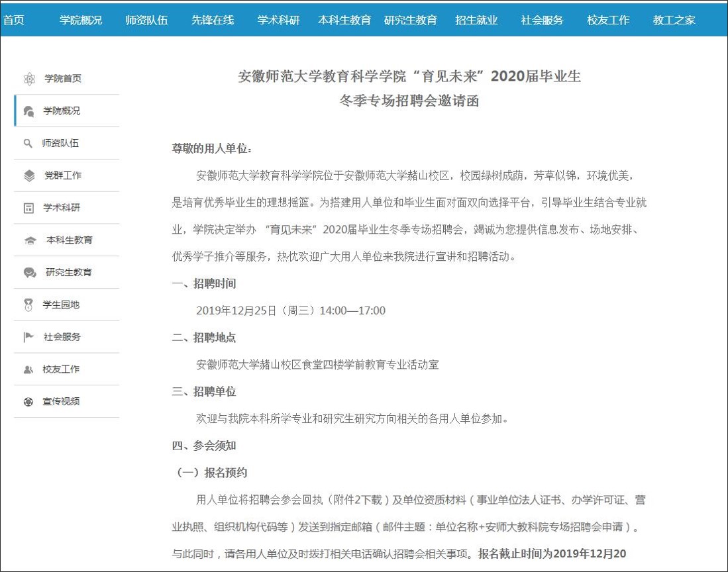Screen dimensions: 728x572
Task: Click the stacked layers icon beside 党群工作
Action: click(x=29, y=175)
